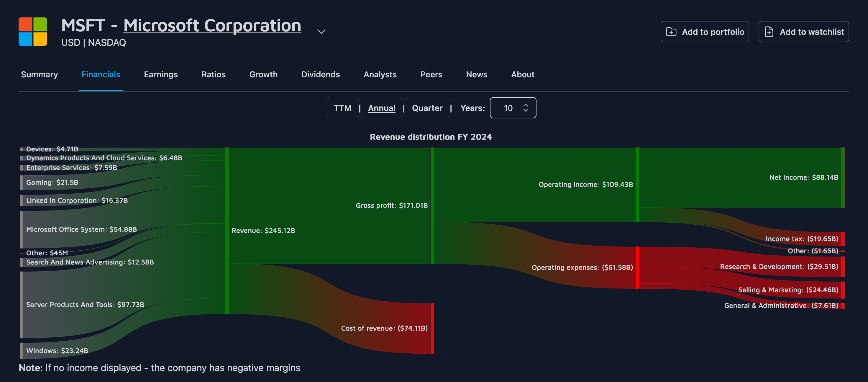868x382 pixels.
Task: Click the Windows: $23.24B node
Action: pyautogui.click(x=57, y=351)
